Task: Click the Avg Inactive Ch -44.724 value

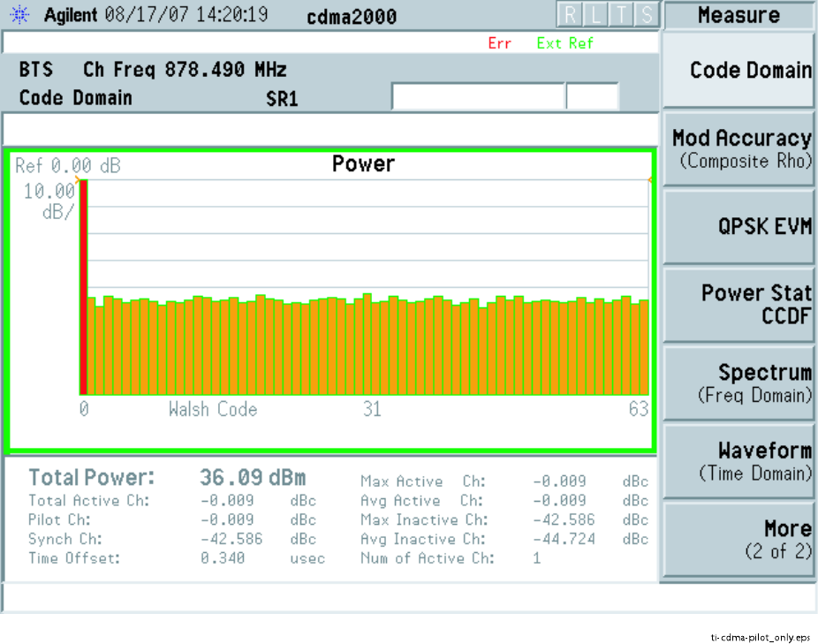Action: pyautogui.click(x=564, y=539)
